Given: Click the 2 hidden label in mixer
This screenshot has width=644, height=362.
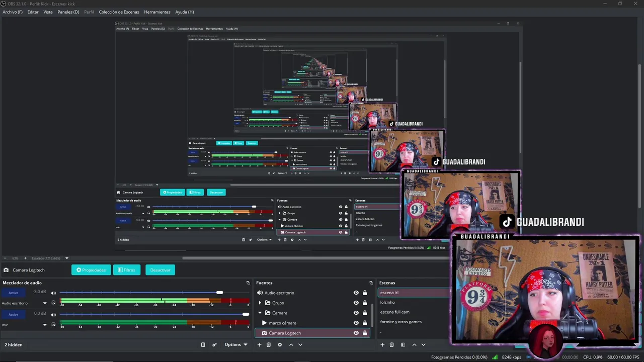Looking at the screenshot, I should (14, 345).
